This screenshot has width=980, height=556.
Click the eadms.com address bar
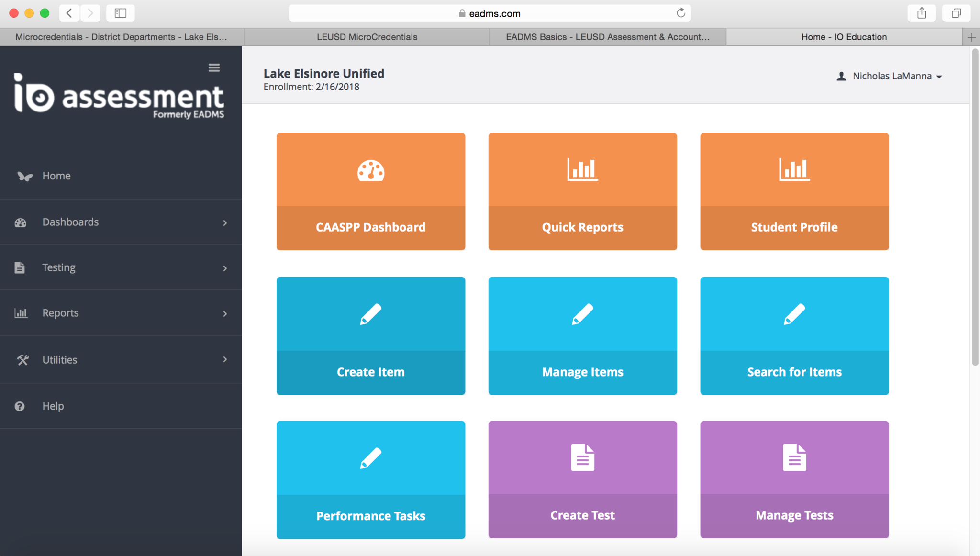(489, 13)
